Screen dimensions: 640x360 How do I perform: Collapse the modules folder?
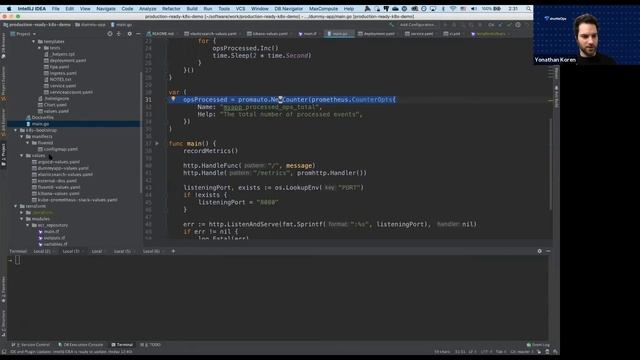point(22,219)
